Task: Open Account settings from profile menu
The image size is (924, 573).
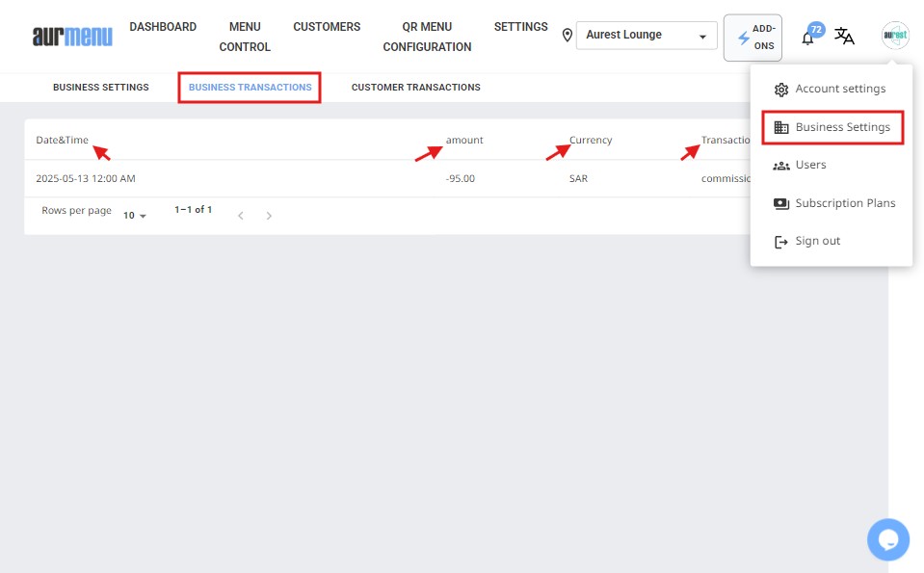Action: point(839,89)
